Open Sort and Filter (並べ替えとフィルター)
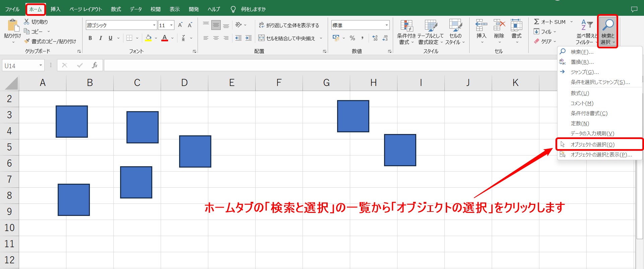 click(587, 32)
